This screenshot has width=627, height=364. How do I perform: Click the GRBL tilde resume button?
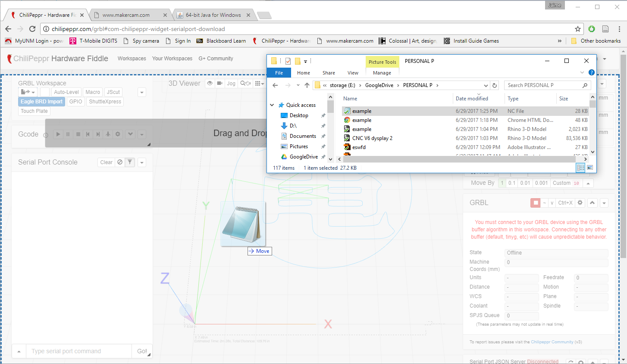pyautogui.click(x=545, y=203)
